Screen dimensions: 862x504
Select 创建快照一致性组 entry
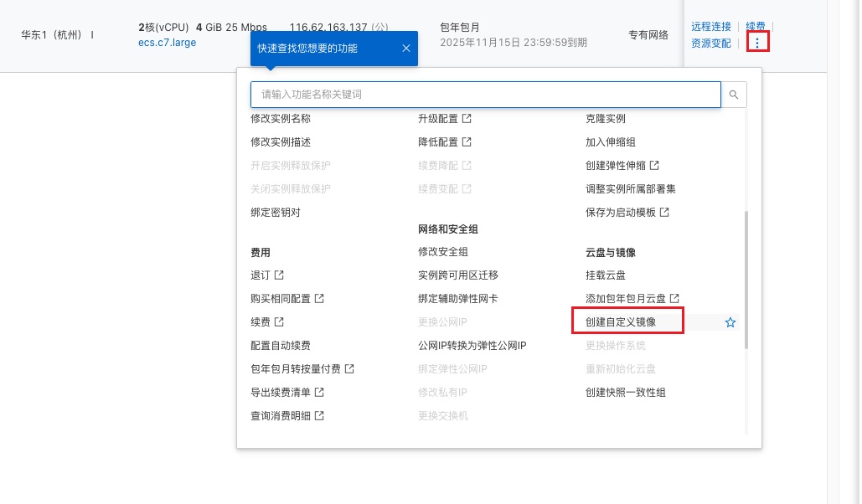[626, 393]
